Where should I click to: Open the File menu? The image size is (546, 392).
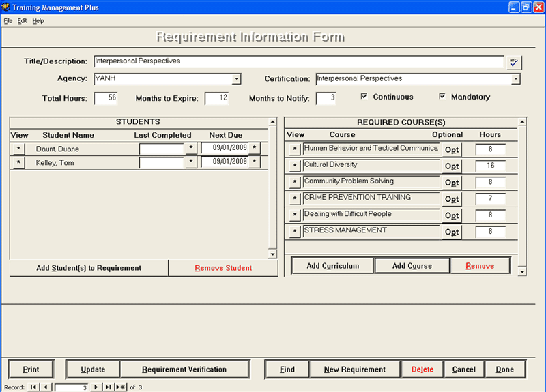pyautogui.click(x=8, y=21)
